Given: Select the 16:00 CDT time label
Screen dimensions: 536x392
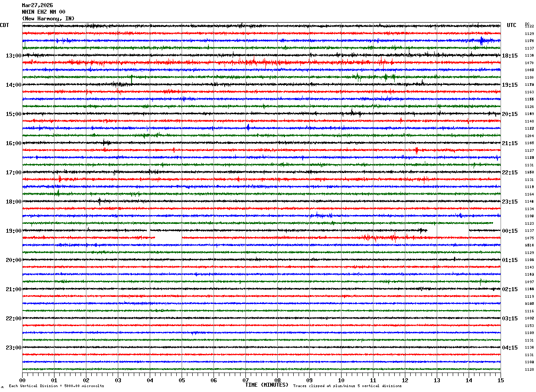Looking at the screenshot, I should tap(13, 143).
